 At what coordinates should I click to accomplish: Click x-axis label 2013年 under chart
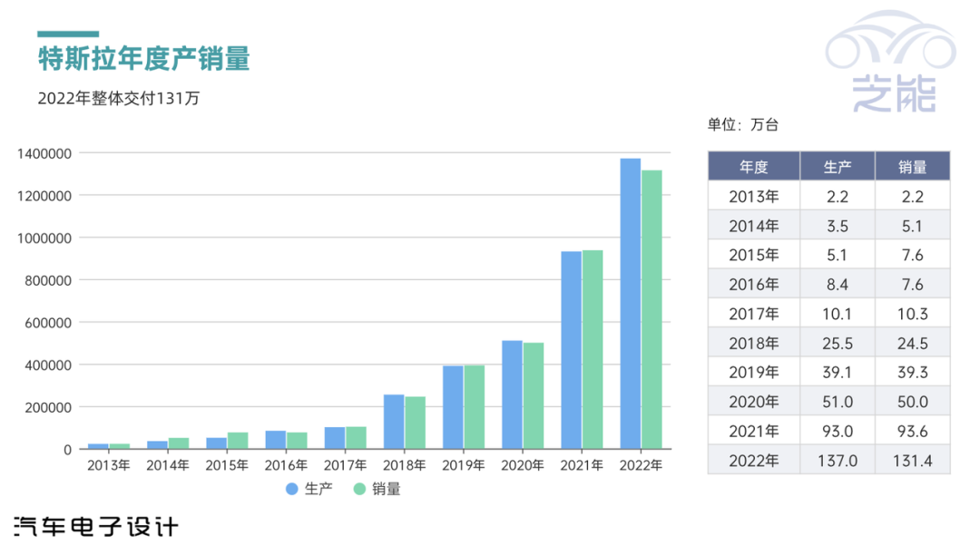click(x=109, y=466)
